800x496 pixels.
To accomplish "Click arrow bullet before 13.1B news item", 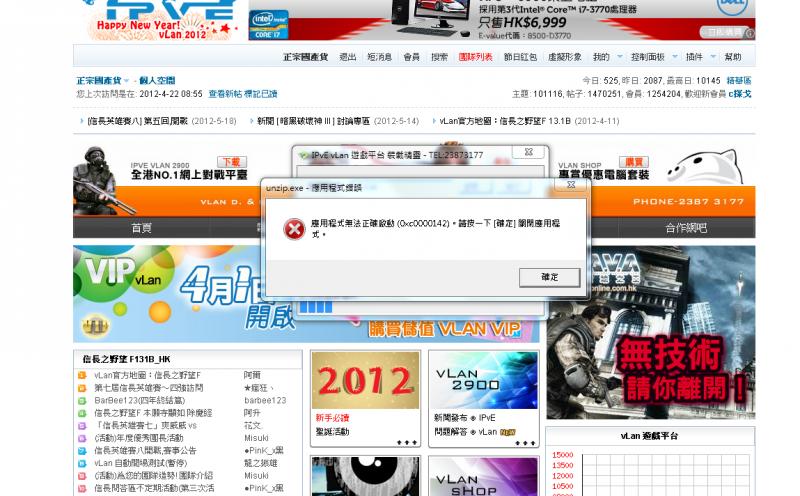I will (434, 121).
